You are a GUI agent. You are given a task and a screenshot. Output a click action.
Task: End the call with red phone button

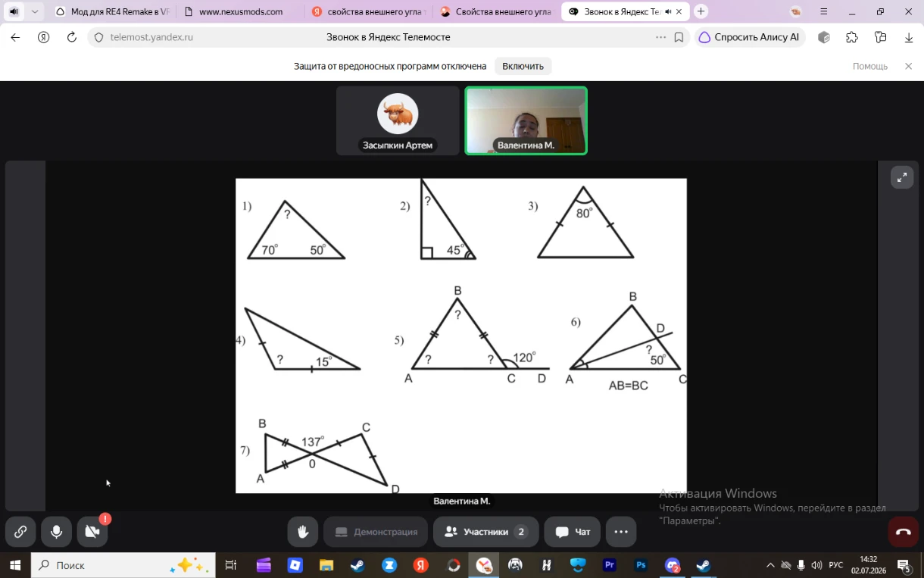903,532
